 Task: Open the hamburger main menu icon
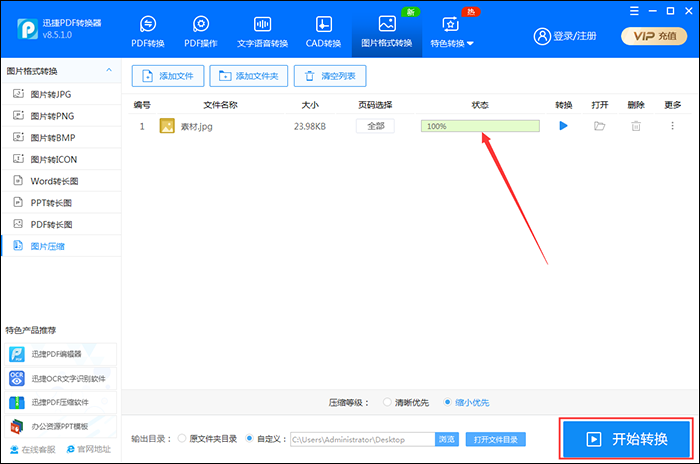(634, 11)
